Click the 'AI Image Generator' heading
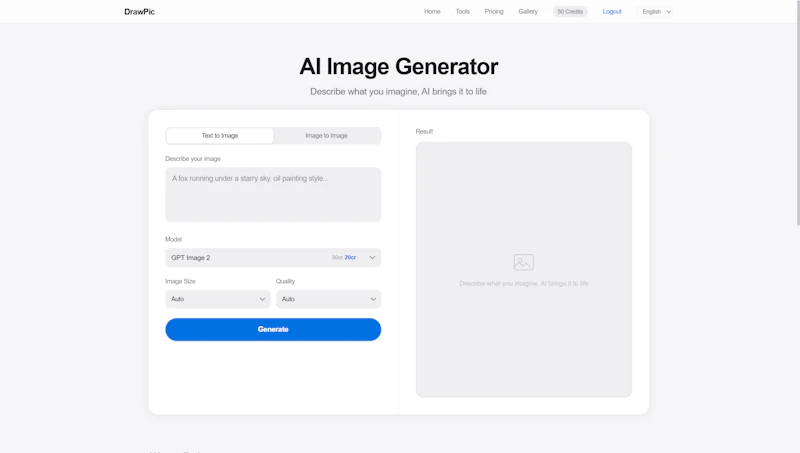Image resolution: width=800 pixels, height=453 pixels. coord(398,66)
